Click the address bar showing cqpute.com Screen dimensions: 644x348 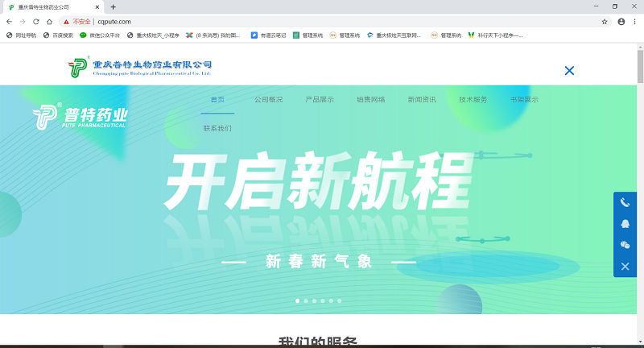coord(322,22)
